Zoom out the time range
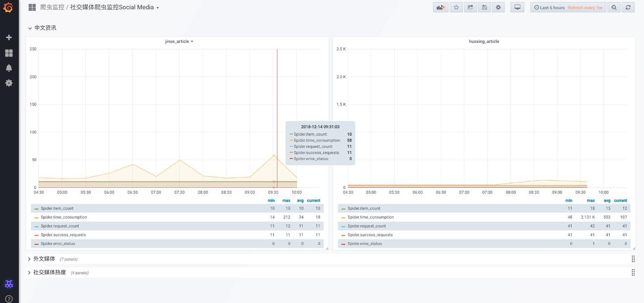The image size is (644, 303). click(x=614, y=7)
